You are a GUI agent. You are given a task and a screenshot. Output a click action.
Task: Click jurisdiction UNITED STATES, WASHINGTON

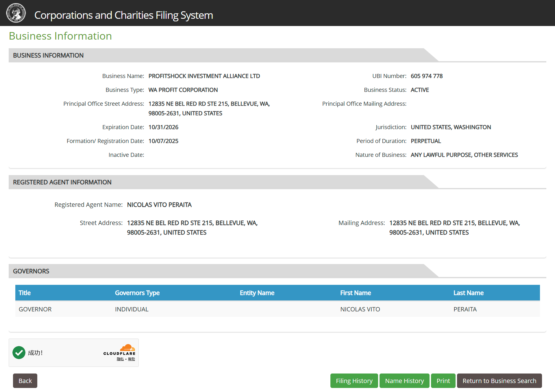451,127
